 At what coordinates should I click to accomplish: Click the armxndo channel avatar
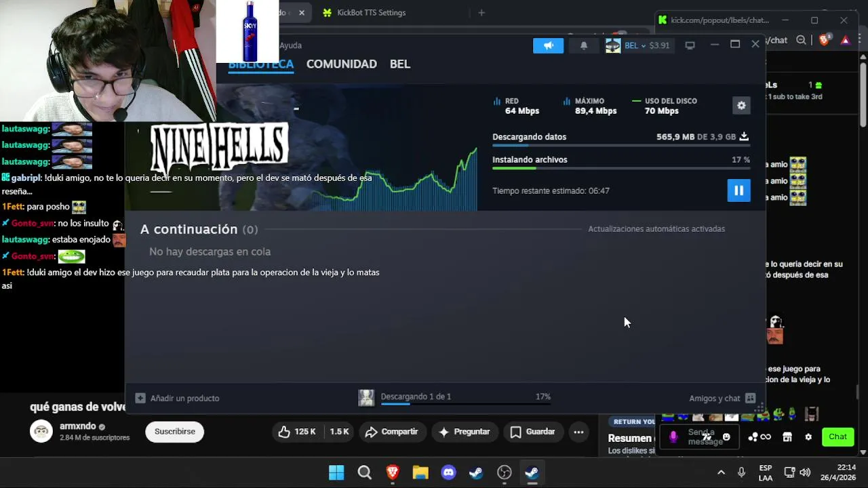click(x=41, y=432)
